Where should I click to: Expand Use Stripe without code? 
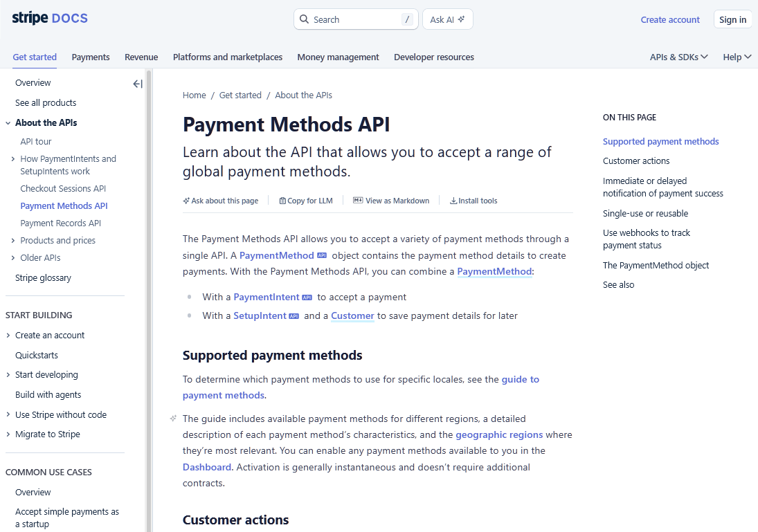pos(8,414)
